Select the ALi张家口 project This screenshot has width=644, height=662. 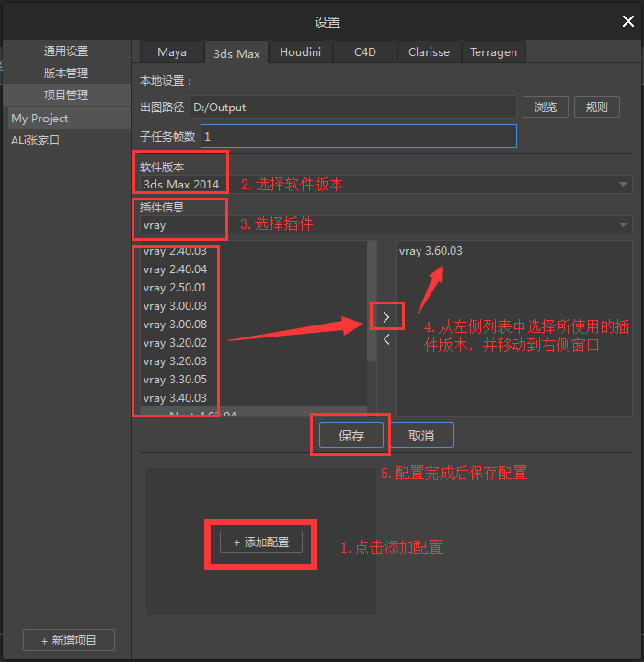point(69,140)
